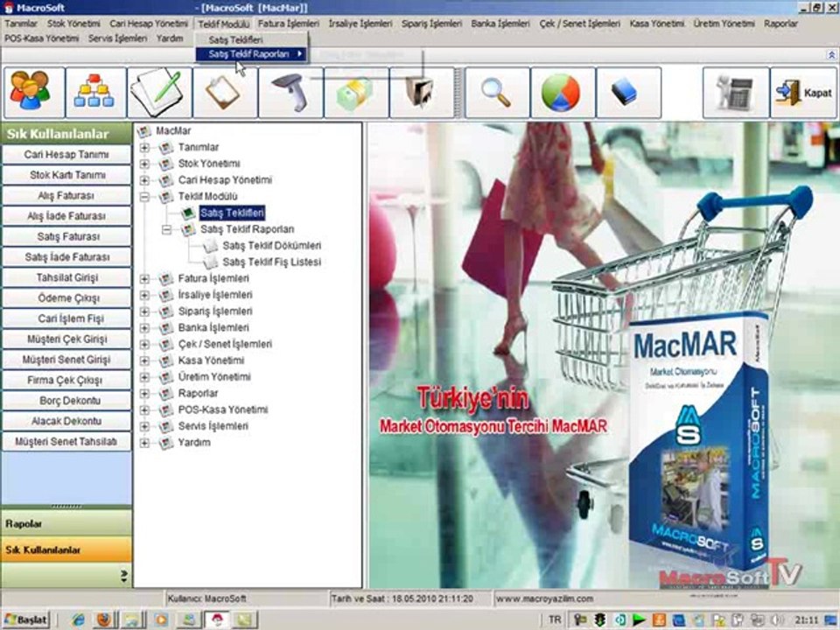Collapse the Teklif Modülü tree node

(x=144, y=197)
